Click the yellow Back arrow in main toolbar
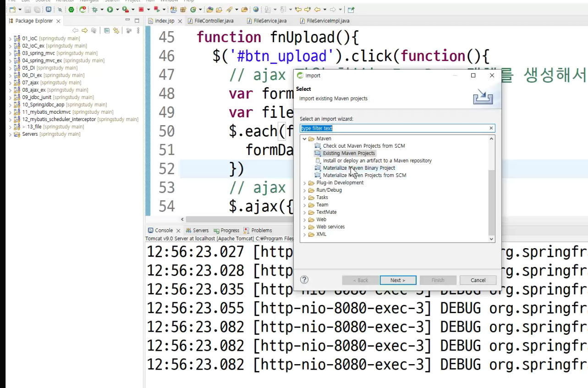The height and width of the screenshot is (388, 588). 317,9
